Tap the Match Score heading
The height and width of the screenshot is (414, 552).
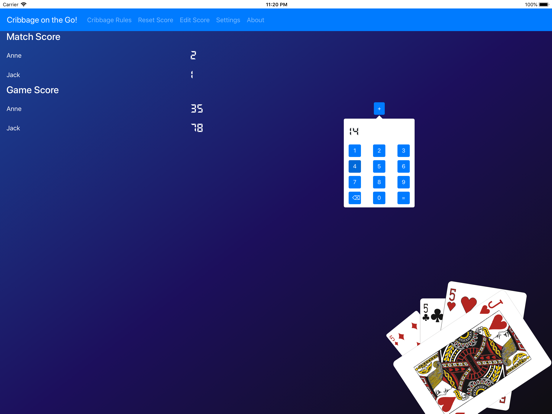click(x=33, y=37)
